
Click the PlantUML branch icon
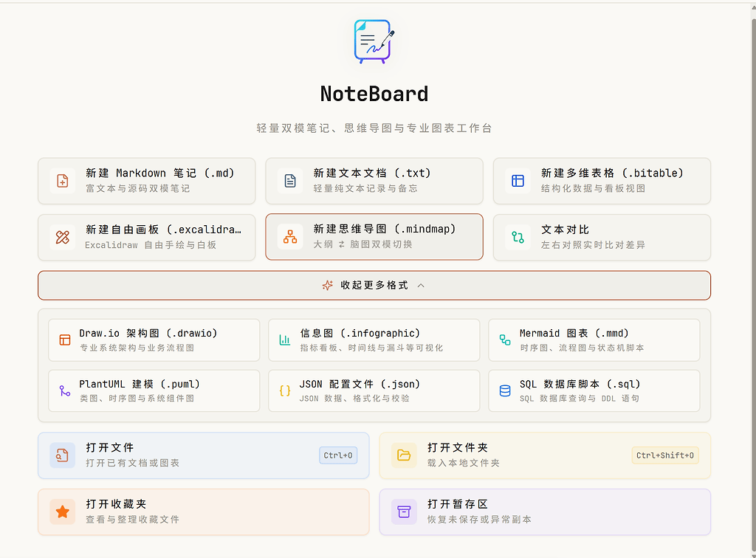[65, 390]
